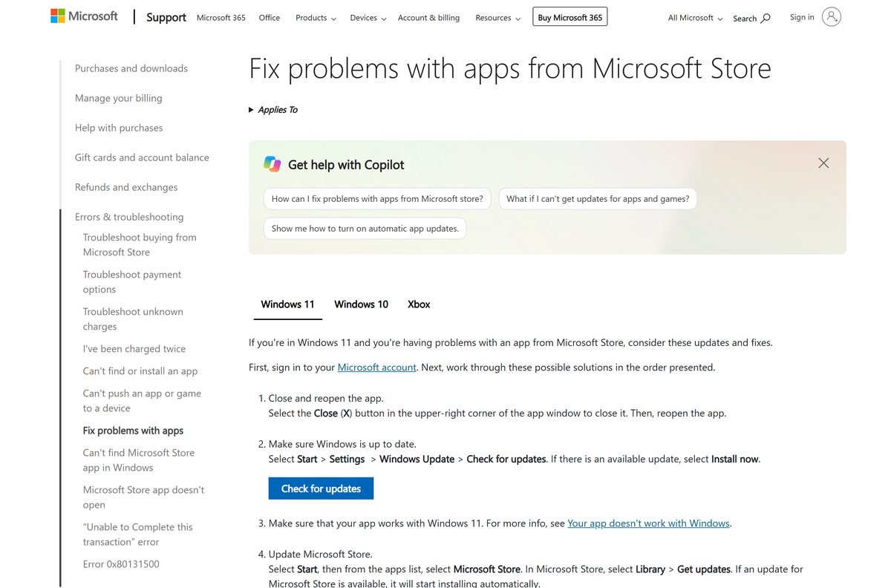Switch to the Xbox tab
Viewport: 891px width, 588px height.
point(419,304)
